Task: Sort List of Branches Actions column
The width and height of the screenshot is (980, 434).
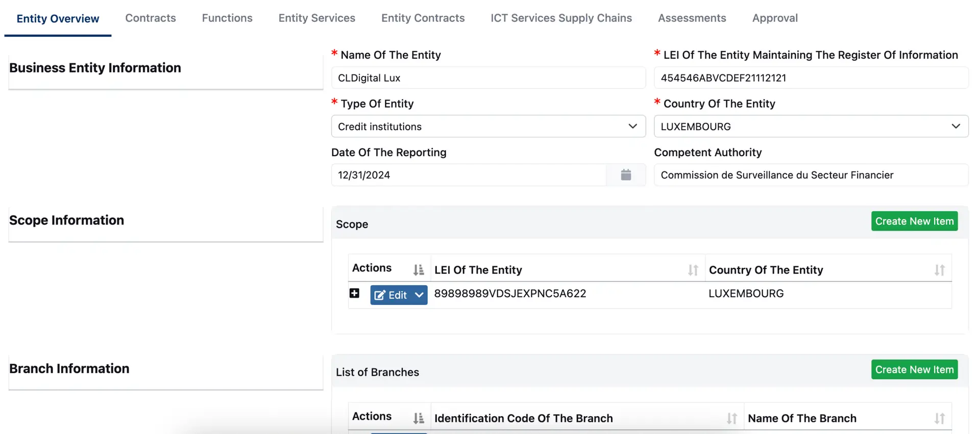Action: pos(419,418)
